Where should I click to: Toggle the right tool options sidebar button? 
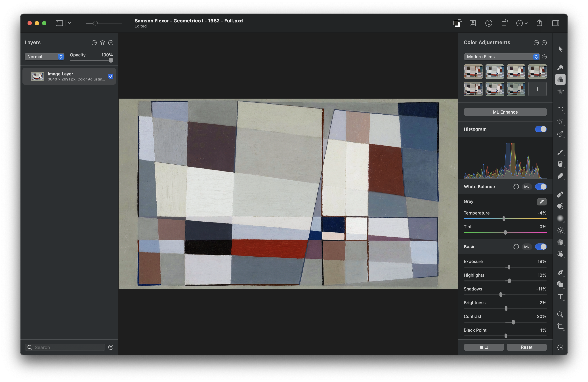(x=556, y=23)
